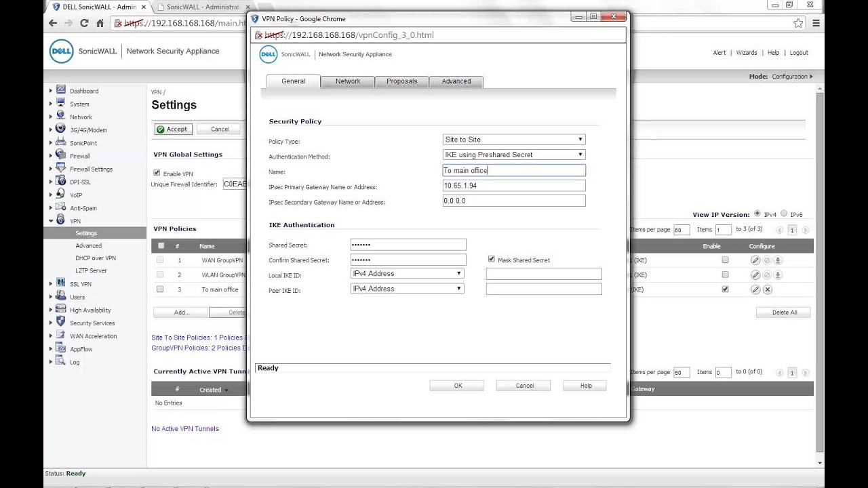Viewport: 868px width, 488px height.
Task: Click the AppFlow icon in sidebar
Action: click(x=61, y=348)
